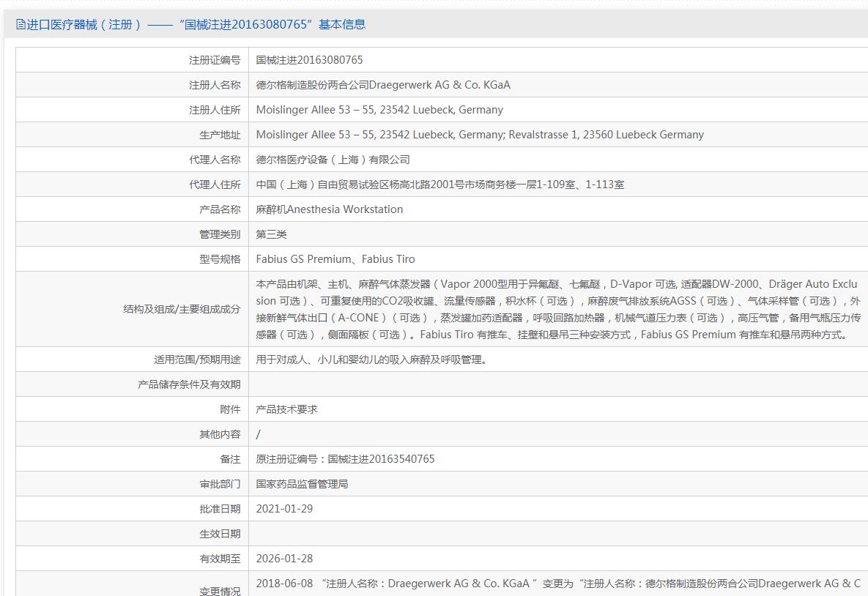Screen dimensions: 868x596
Task: Select the registration number value in 注册证编号 row
Action: point(309,60)
